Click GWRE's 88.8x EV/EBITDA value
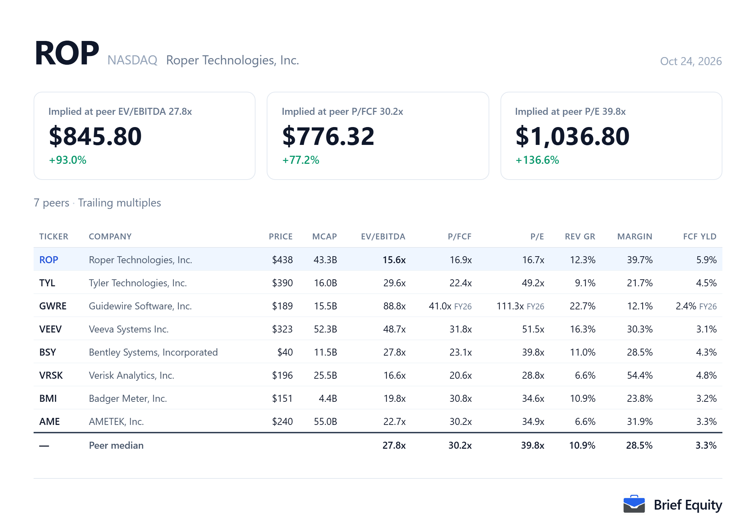The width and height of the screenshot is (756, 532). [x=394, y=306]
